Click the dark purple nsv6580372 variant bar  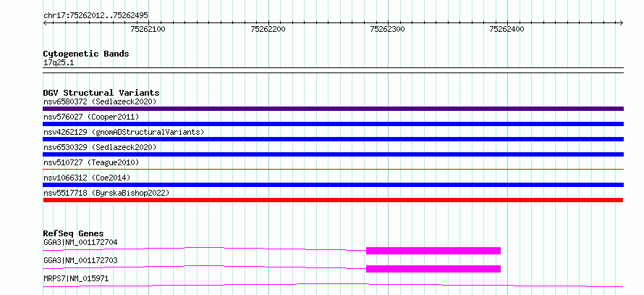[x=333, y=109]
